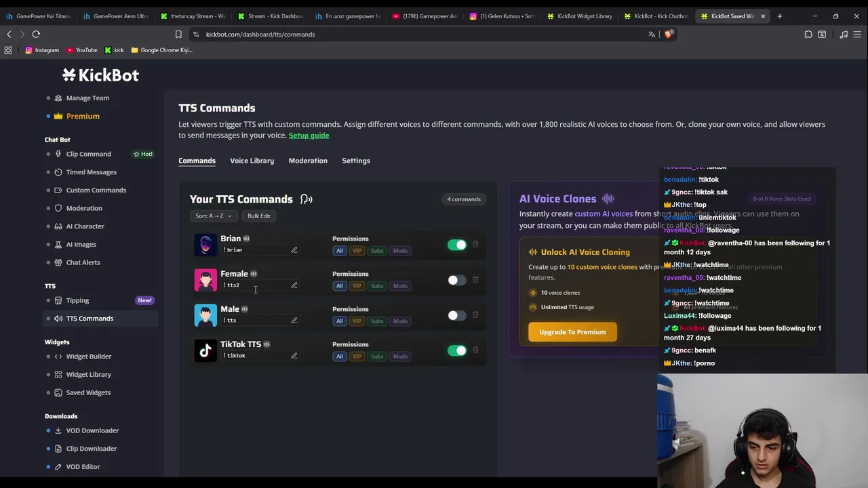Open the YouTube bookmark
The image size is (868, 488).
pos(81,50)
